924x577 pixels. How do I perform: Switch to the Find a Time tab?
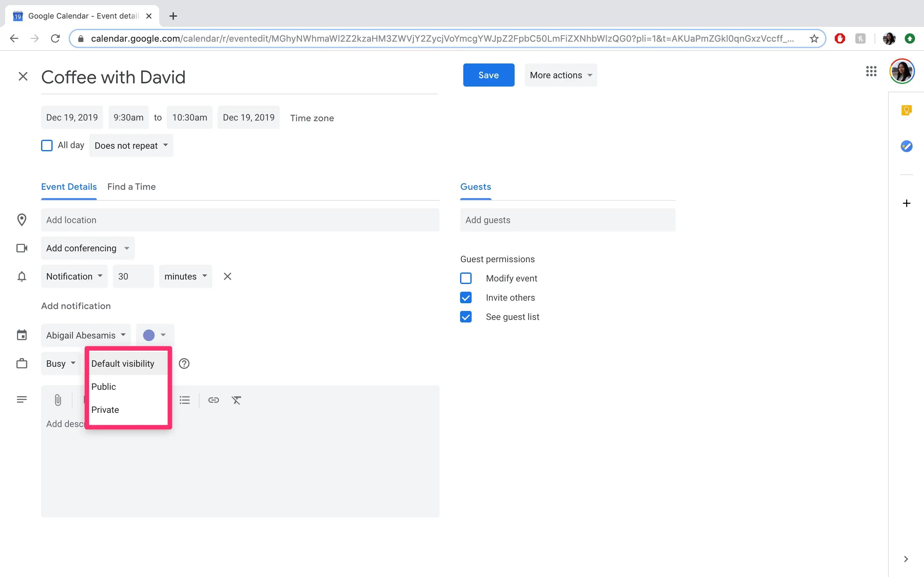coord(131,187)
